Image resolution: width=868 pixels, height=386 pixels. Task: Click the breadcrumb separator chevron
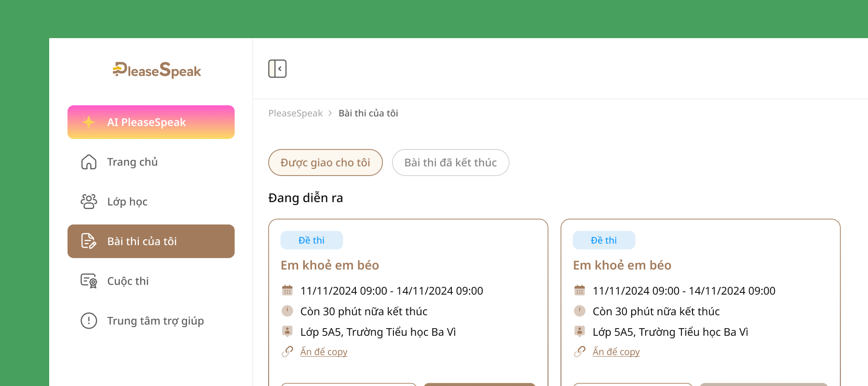pyautogui.click(x=330, y=113)
